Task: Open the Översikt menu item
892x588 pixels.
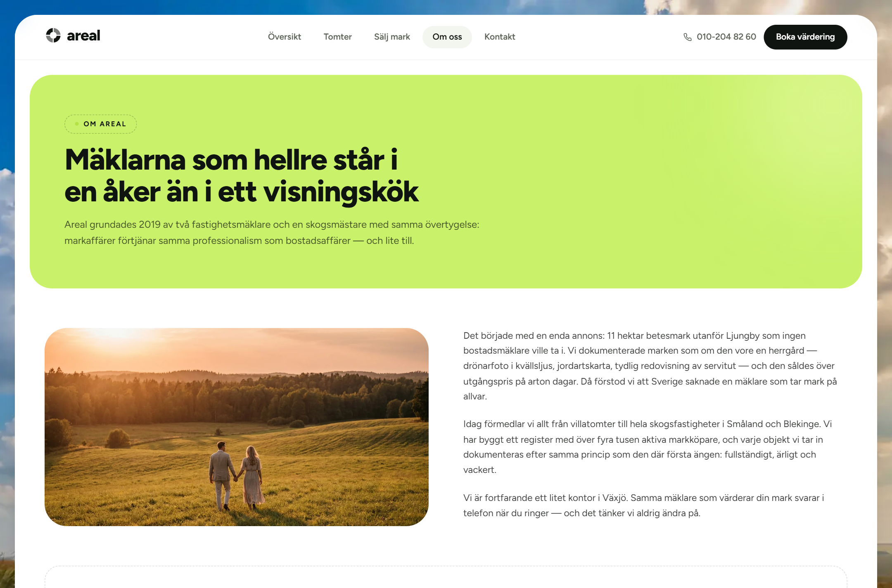Action: (284, 37)
